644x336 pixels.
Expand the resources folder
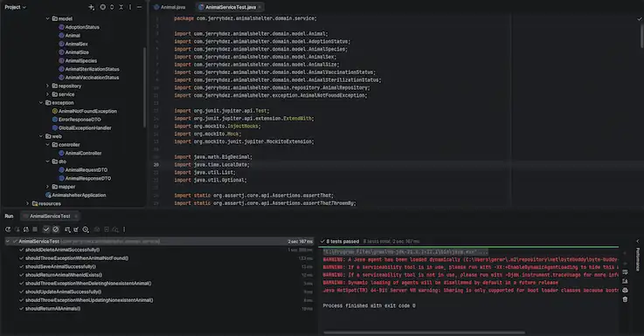click(x=27, y=203)
